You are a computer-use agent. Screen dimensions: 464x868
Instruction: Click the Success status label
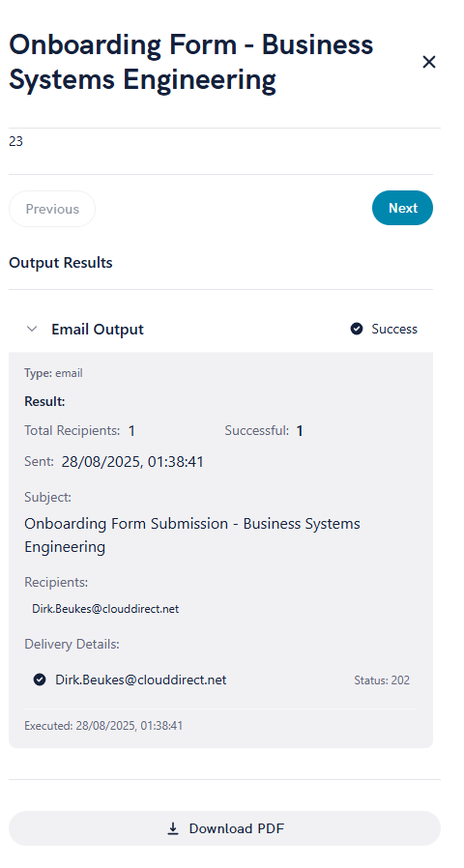point(394,329)
